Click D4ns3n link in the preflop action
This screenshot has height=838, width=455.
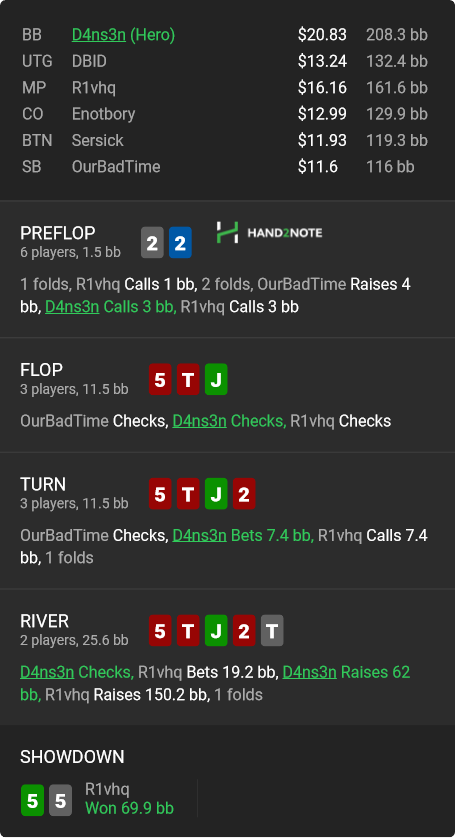[72, 307]
